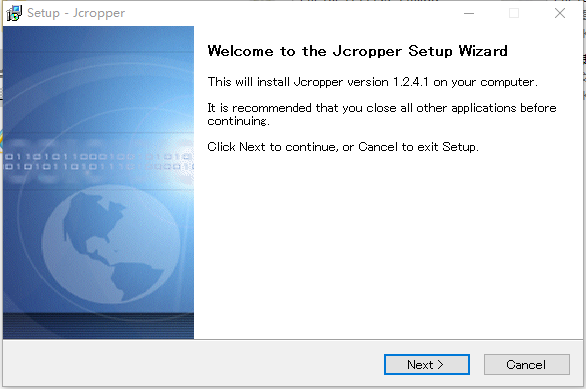Screen dimensions: 586x389
Task: Minimize the Jcropper Setup window
Action: point(469,13)
